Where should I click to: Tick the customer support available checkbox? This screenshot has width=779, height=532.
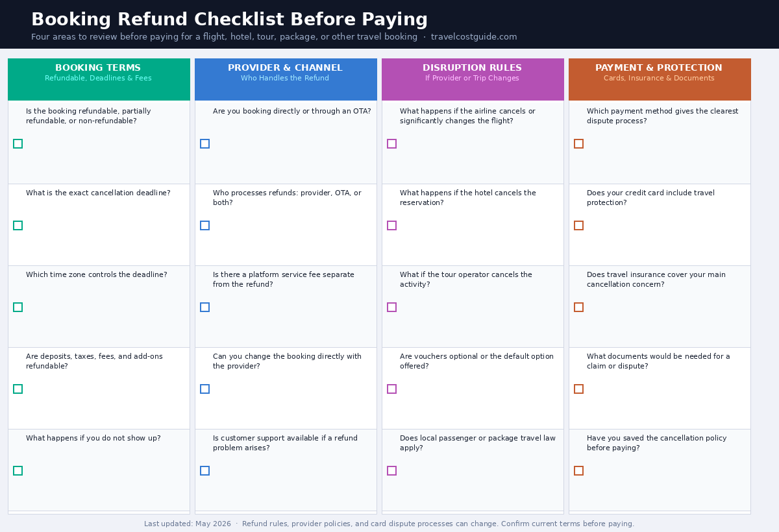pyautogui.click(x=204, y=471)
